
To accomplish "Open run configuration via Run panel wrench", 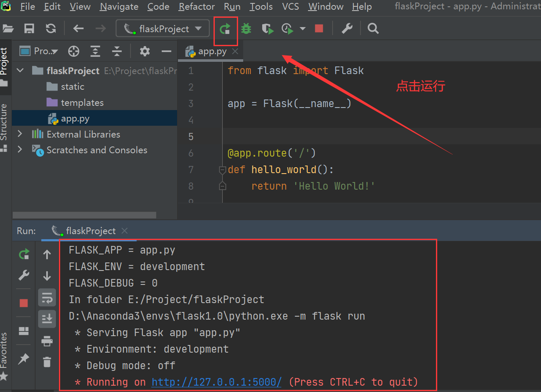I will tap(24, 276).
